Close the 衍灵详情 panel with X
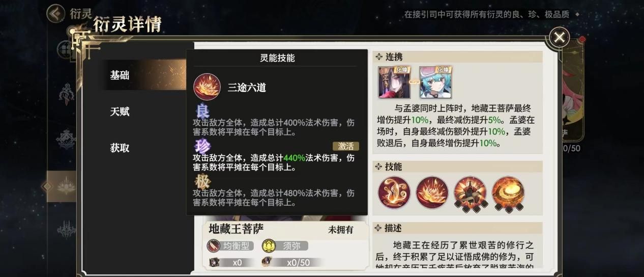 (559, 37)
